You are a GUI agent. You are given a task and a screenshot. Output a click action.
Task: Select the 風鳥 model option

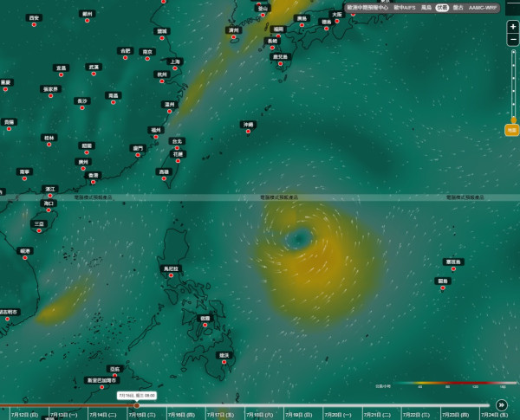(426, 8)
